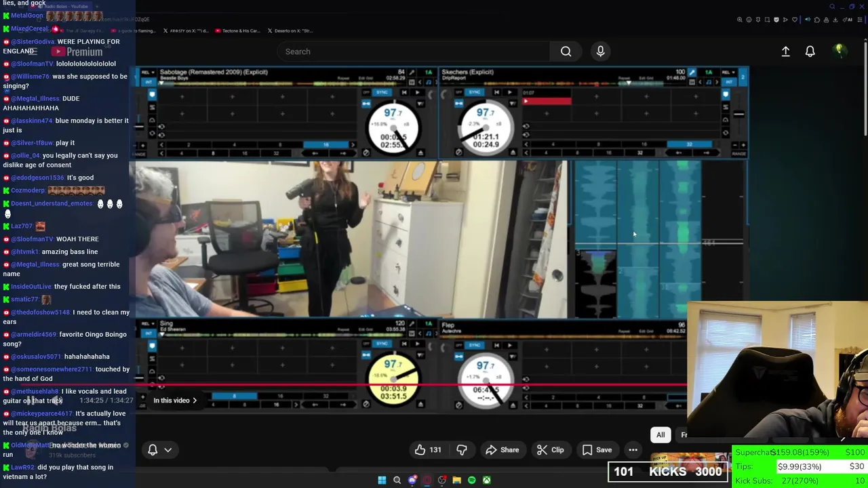Open YouTube notifications bell in header

pyautogui.click(x=810, y=52)
